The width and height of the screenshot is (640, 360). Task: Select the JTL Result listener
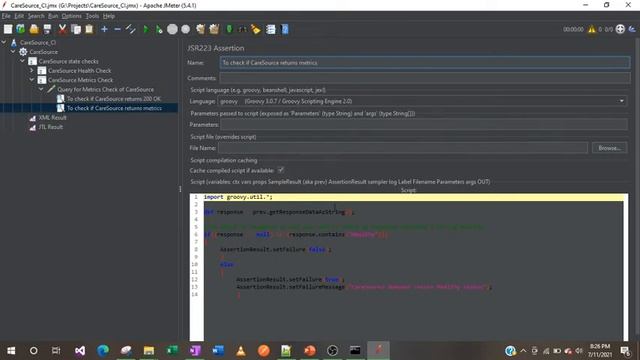pos(51,127)
